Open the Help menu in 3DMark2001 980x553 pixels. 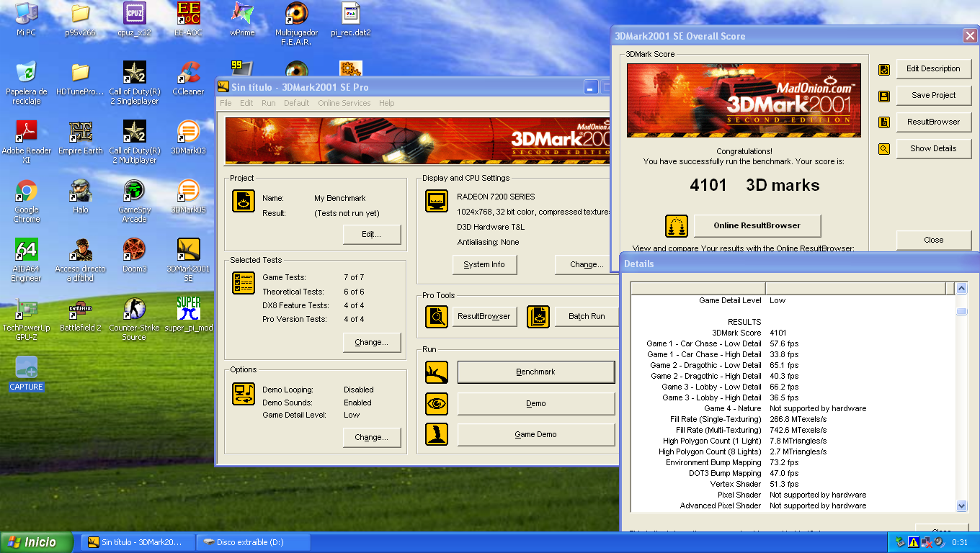coord(387,103)
